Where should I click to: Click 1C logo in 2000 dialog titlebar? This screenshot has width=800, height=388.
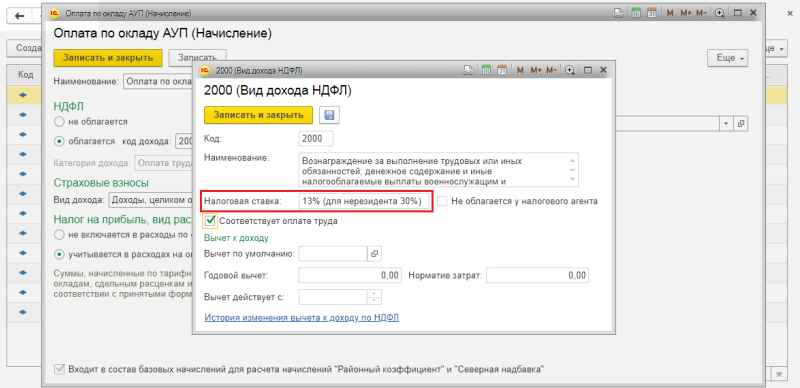click(205, 70)
